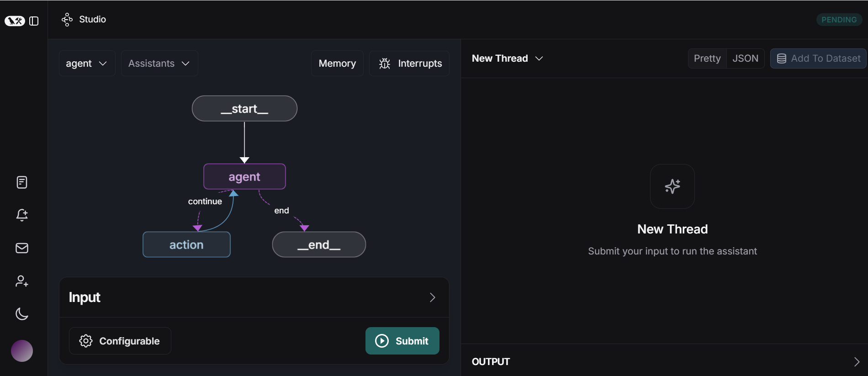Image resolution: width=868 pixels, height=376 pixels.
Task: Click the Studio graph icon
Action: click(x=67, y=20)
